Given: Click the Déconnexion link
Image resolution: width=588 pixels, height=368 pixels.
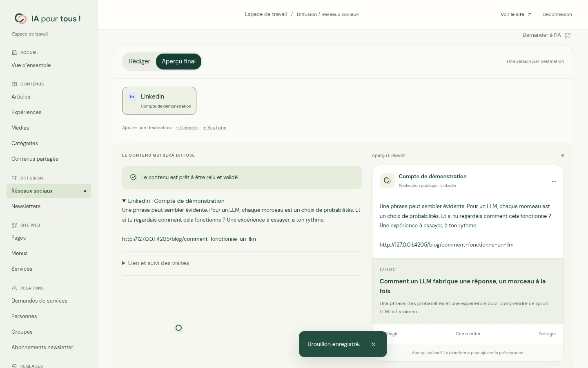Looking at the screenshot, I should pos(557,14).
